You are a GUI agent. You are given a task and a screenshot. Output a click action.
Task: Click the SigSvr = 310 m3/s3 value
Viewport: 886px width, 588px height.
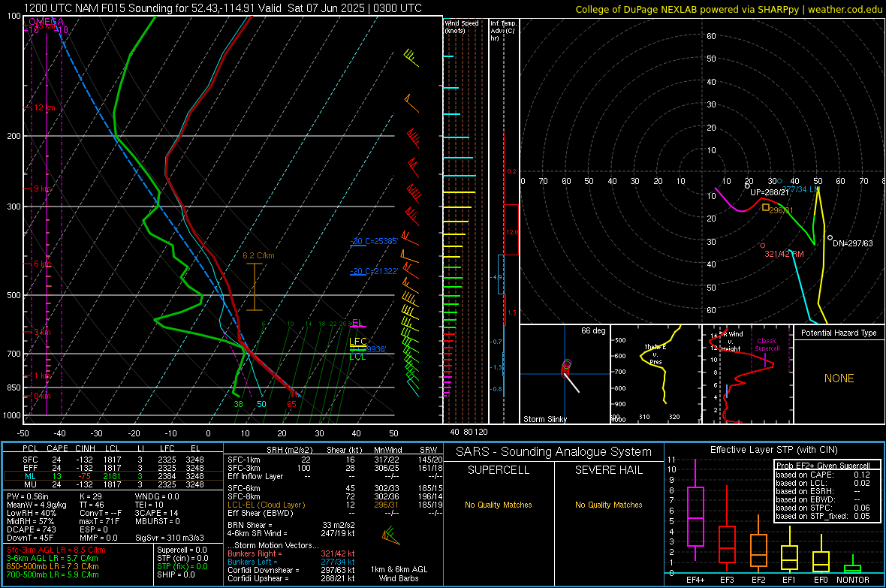click(x=170, y=538)
